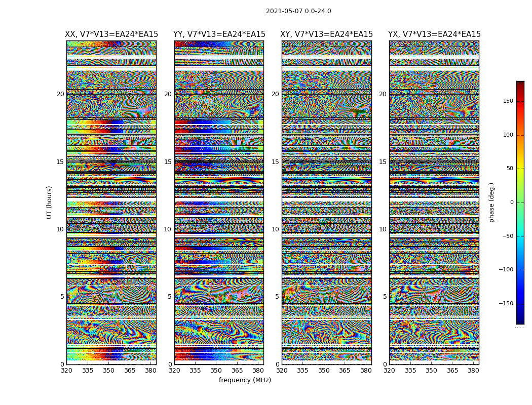Click the −100 tick label on colorbar

[x=506, y=270]
